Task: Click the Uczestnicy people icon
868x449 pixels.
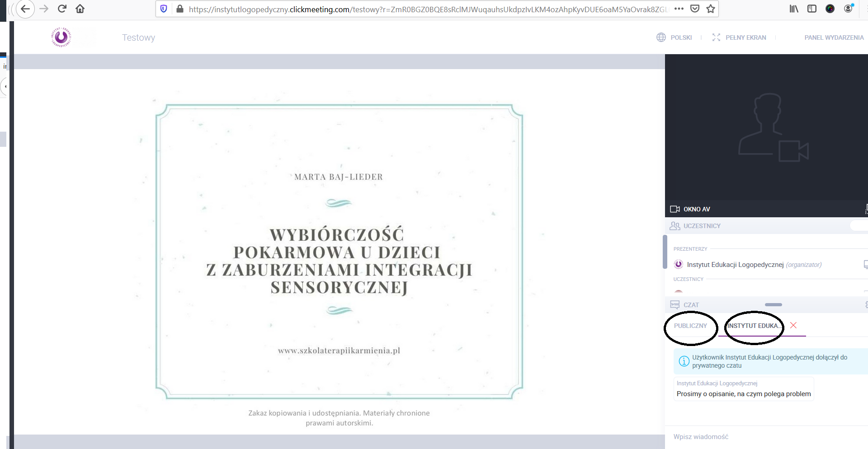Action: 675,226
